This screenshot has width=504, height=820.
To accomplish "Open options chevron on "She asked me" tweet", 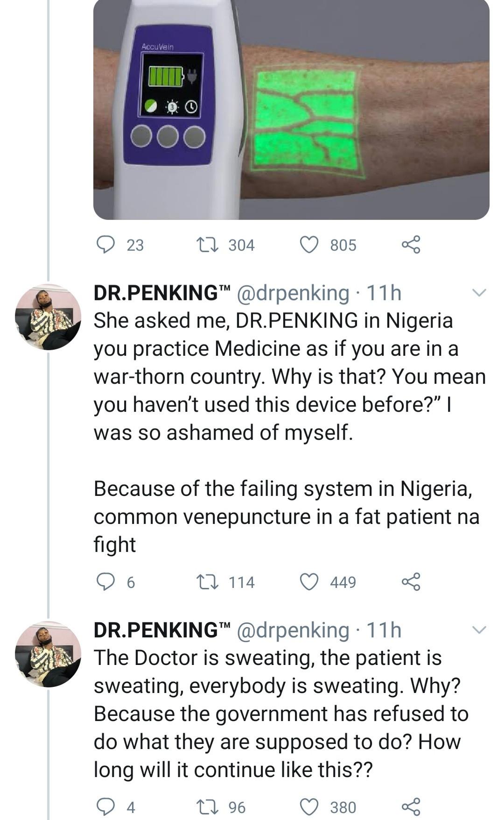I will 479,293.
